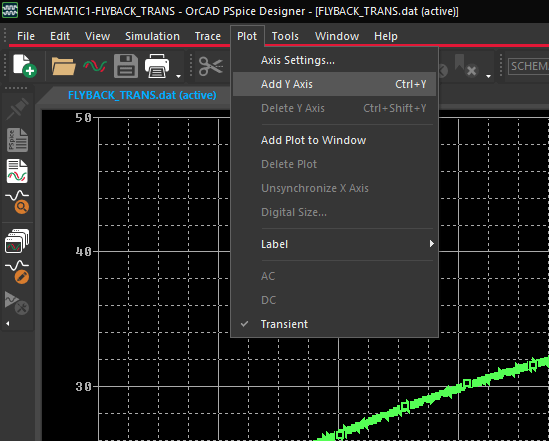Open the Trace menu
This screenshot has height=441, width=549.
[208, 36]
